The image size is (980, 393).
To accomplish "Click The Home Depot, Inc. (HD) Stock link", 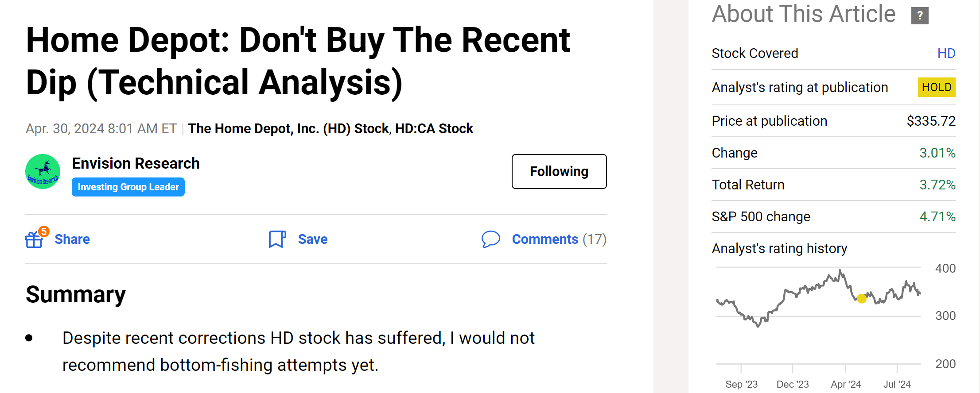I will pyautogui.click(x=288, y=129).
